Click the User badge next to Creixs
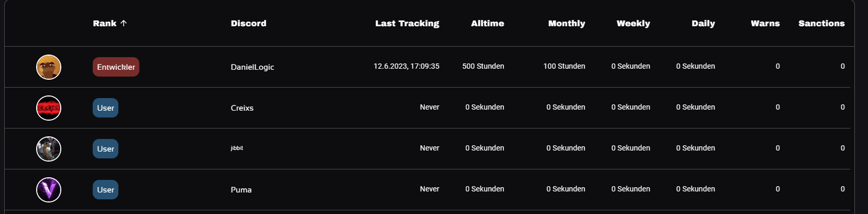 (x=105, y=108)
